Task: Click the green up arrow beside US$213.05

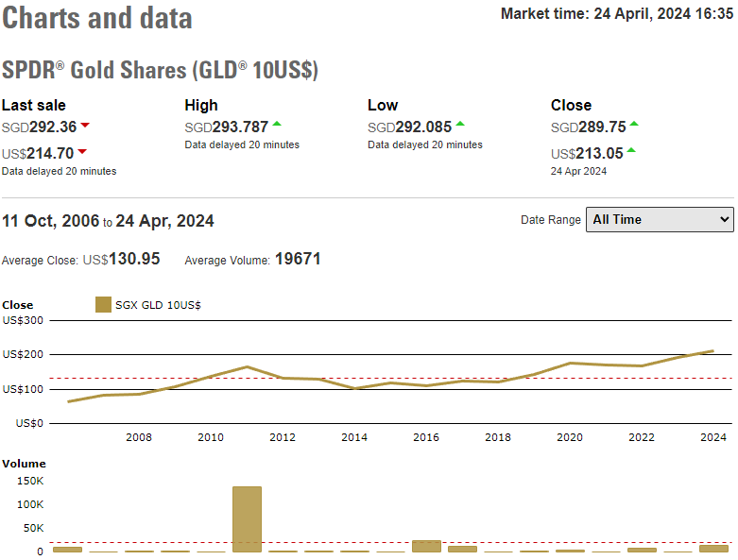Action: tap(631, 150)
